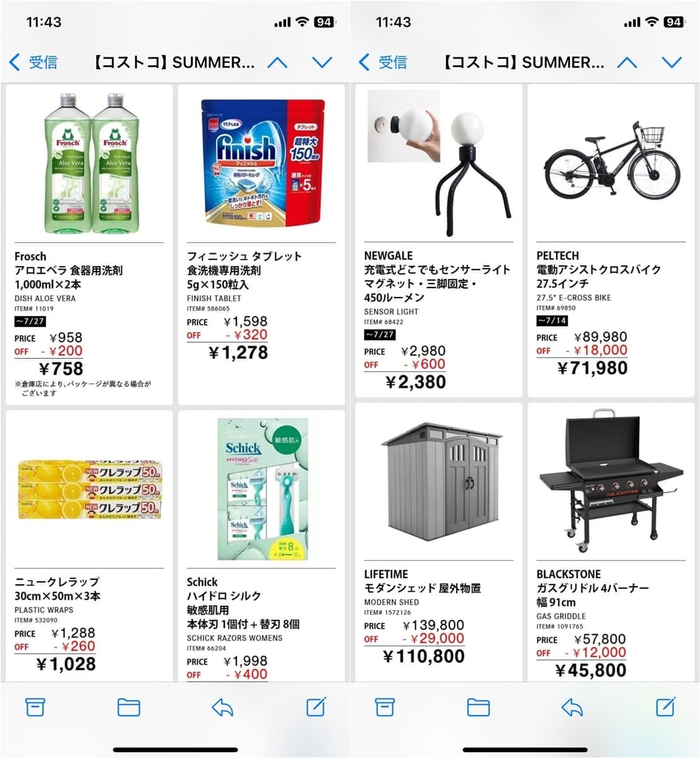
Task: Open the Frosch aloe vera dish soap image
Action: point(89,164)
